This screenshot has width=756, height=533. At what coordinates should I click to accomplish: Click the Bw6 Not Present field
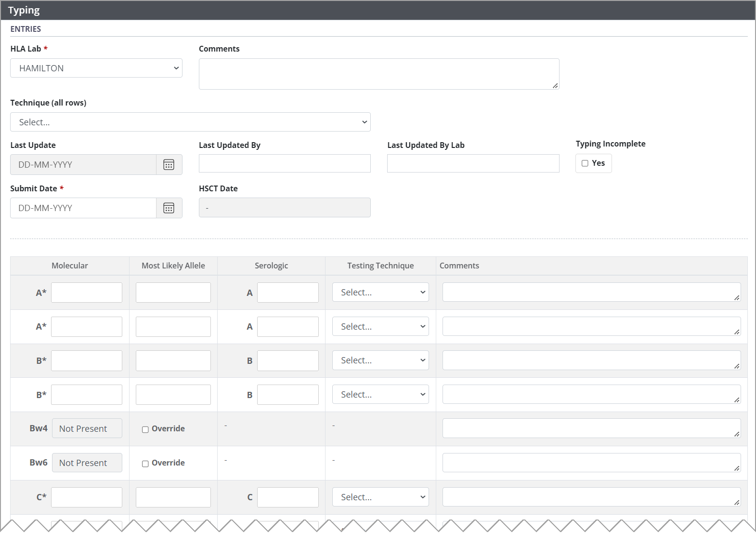[x=87, y=463]
